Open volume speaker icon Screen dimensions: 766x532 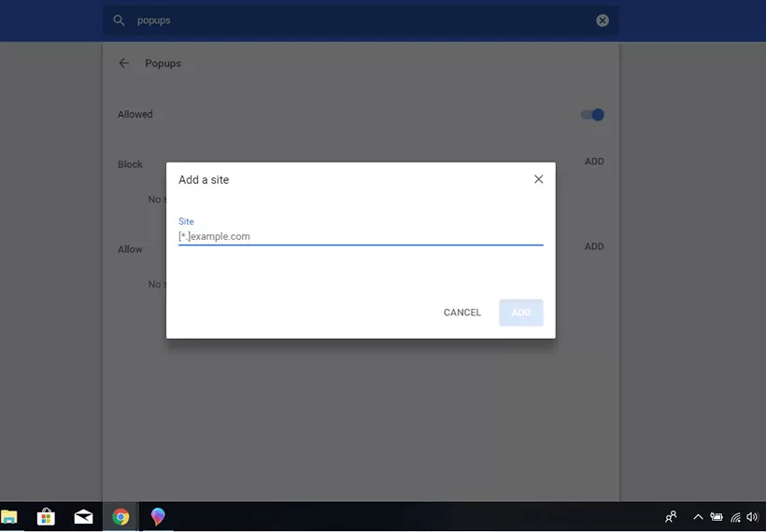pos(752,517)
